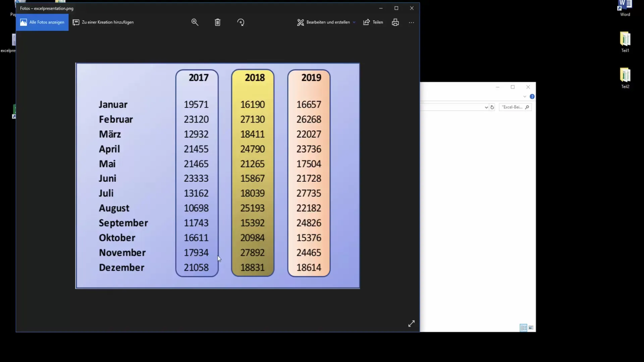
Task: Click the Excel-Beispiel search input field
Action: tap(514, 107)
